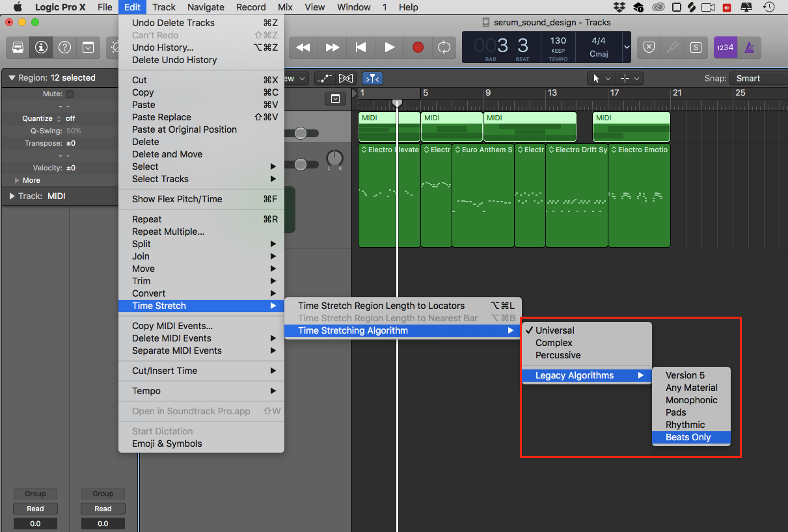The height and width of the screenshot is (532, 788).
Task: Select the Euro Anthem region
Action: pos(483,195)
